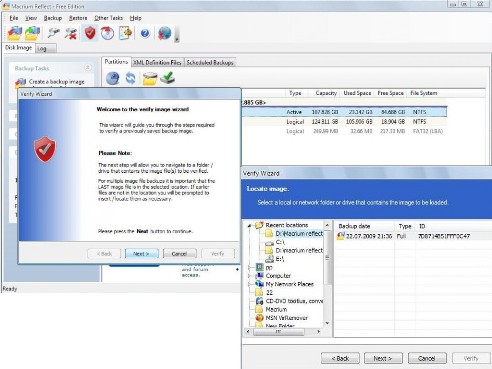Click the create rescue CD toolbar icon
492x369 pixels.
107,33
